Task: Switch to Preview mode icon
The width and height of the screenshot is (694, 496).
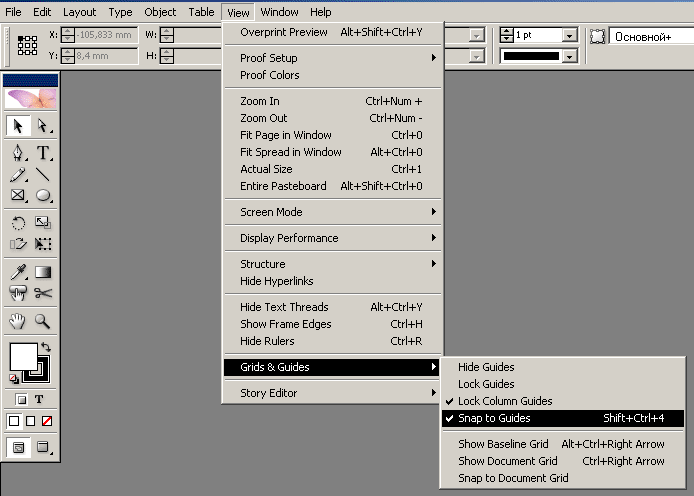Action: click(x=42, y=447)
